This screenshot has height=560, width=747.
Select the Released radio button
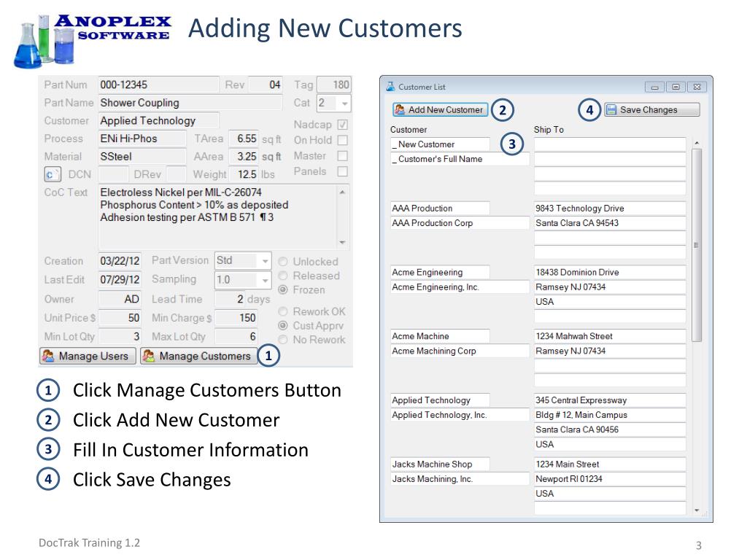click(x=283, y=276)
